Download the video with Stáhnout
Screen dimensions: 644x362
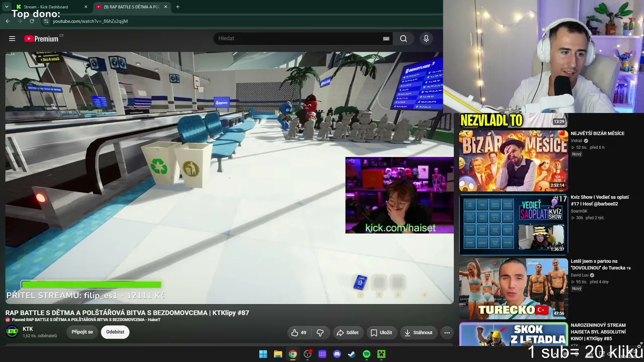[x=419, y=332]
